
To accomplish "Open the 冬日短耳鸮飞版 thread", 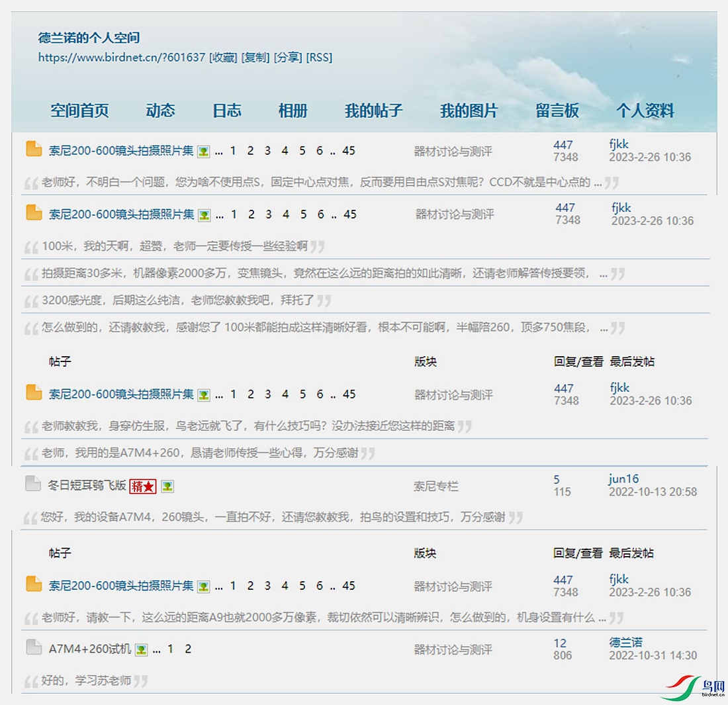I will click(x=86, y=486).
